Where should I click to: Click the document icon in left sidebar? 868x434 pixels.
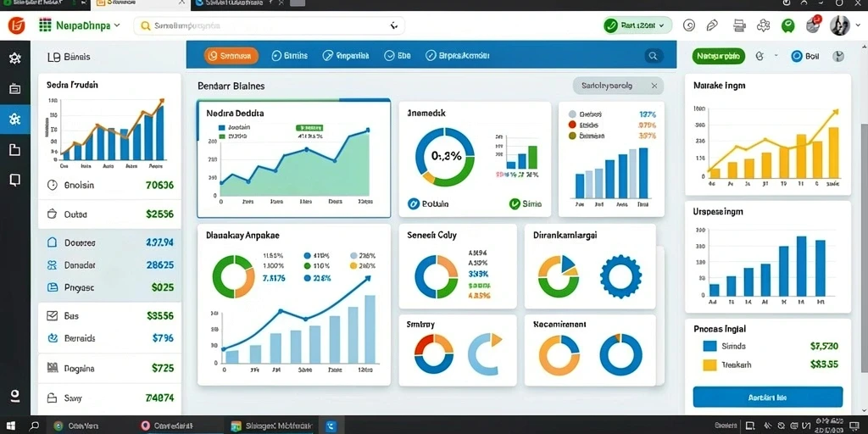tap(15, 149)
